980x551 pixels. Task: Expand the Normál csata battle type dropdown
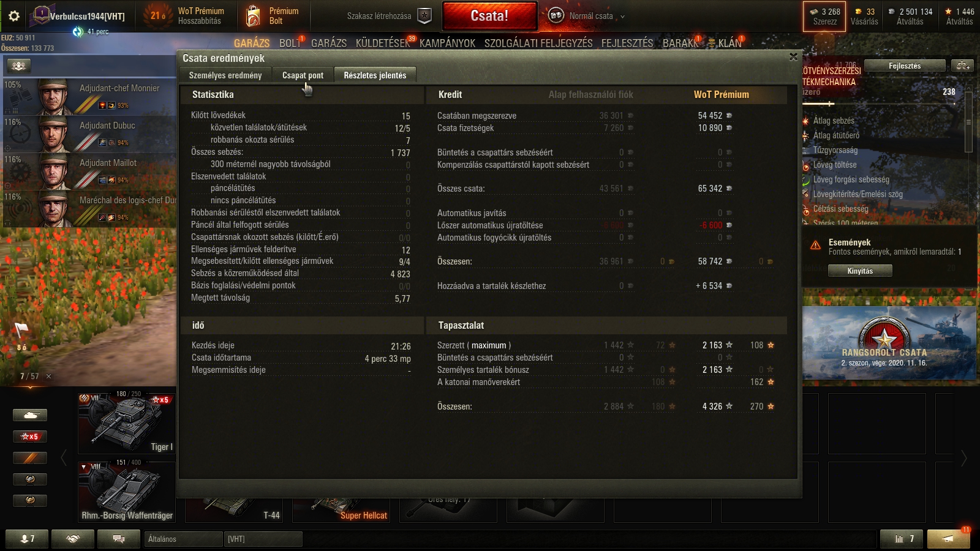622,17
